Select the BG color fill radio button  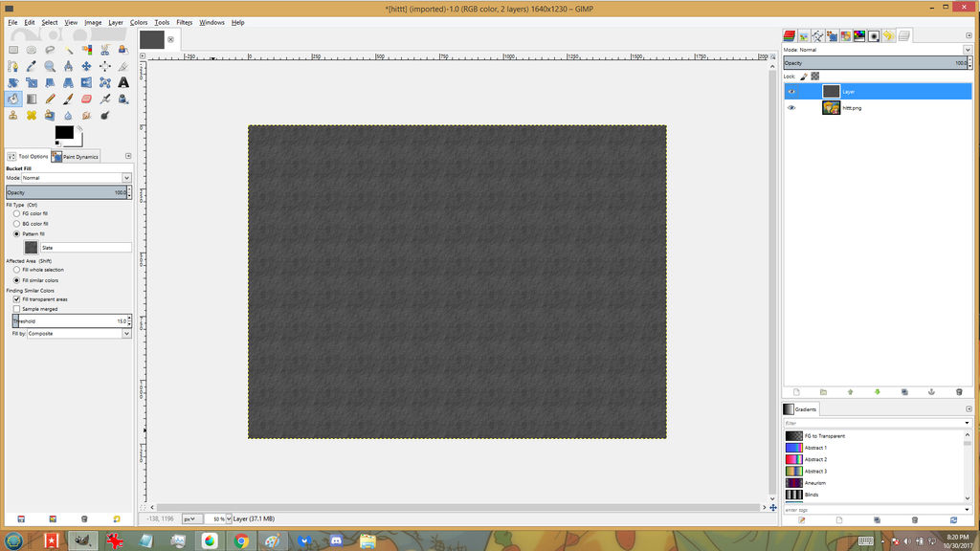click(17, 224)
